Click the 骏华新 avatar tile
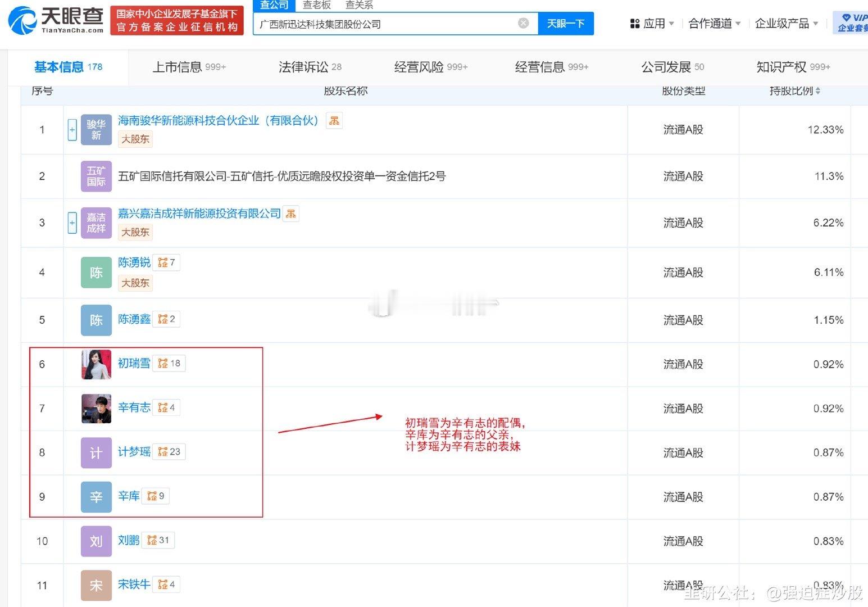The height and width of the screenshot is (607, 868). [x=96, y=130]
